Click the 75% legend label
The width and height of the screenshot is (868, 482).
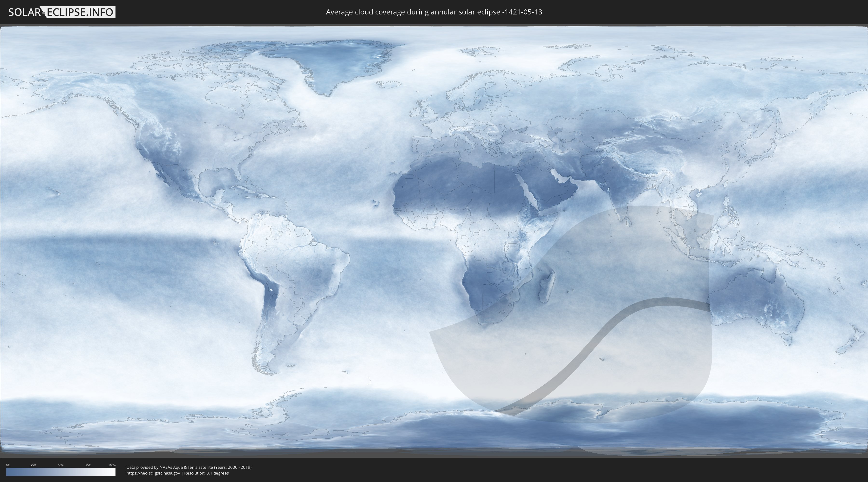point(88,465)
